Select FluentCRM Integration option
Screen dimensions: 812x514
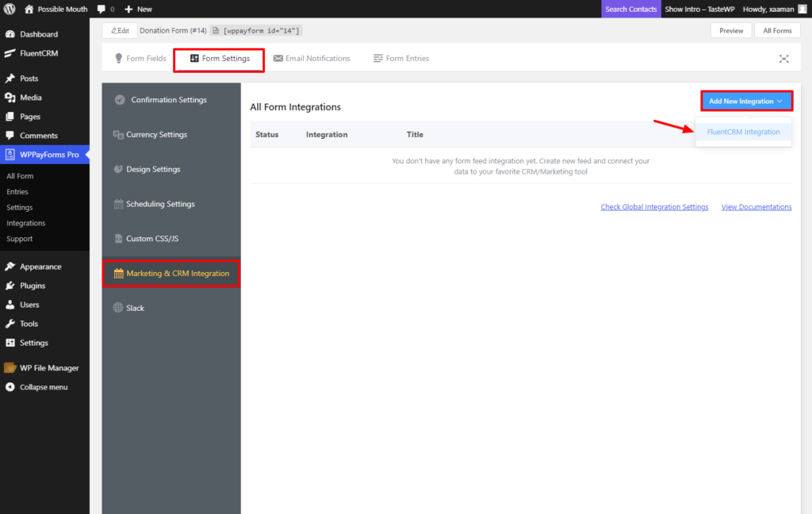click(743, 132)
